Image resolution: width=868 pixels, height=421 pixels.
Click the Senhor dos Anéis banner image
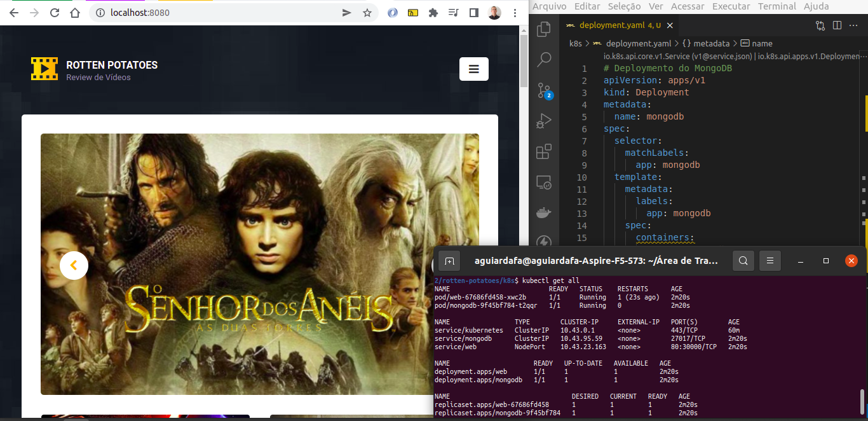click(260, 264)
